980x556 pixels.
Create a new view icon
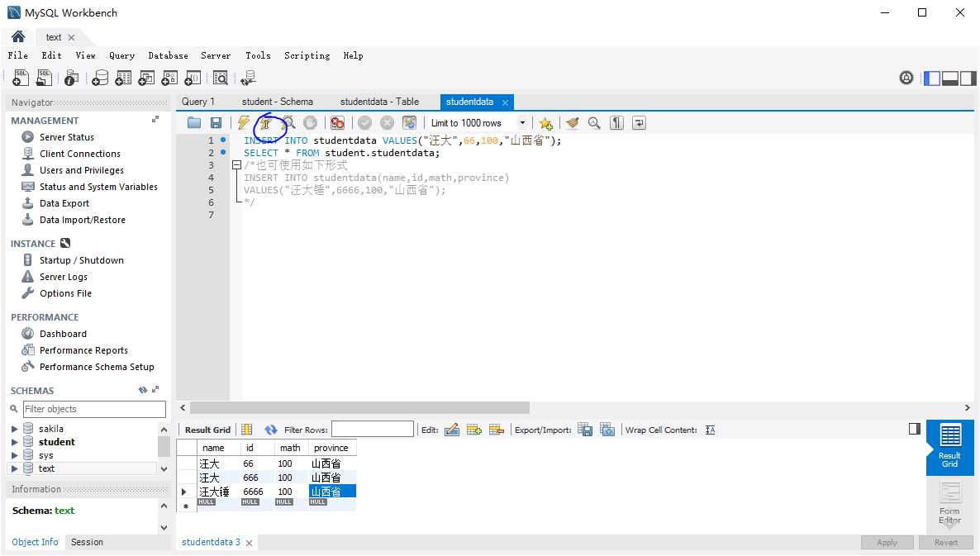click(146, 78)
